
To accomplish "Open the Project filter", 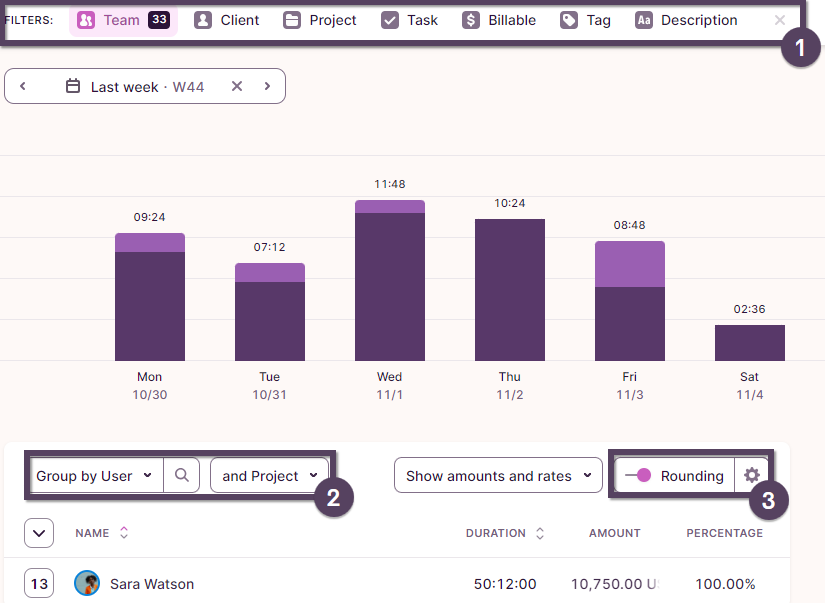I will [x=320, y=20].
